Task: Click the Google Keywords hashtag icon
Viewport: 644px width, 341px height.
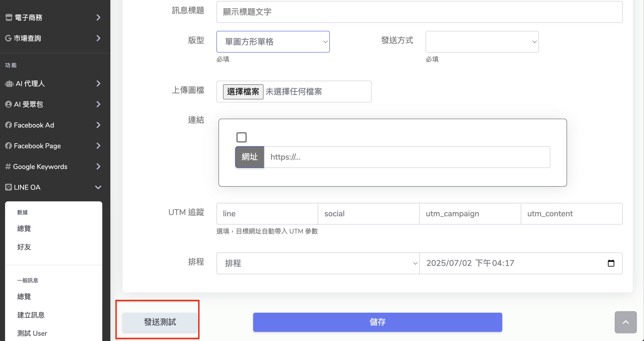Action: click(8, 166)
